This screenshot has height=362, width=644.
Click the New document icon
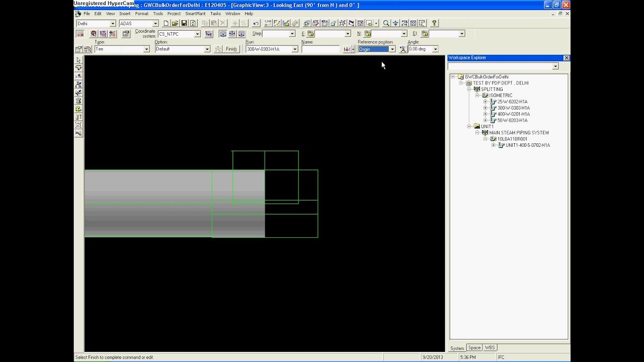[166, 23]
